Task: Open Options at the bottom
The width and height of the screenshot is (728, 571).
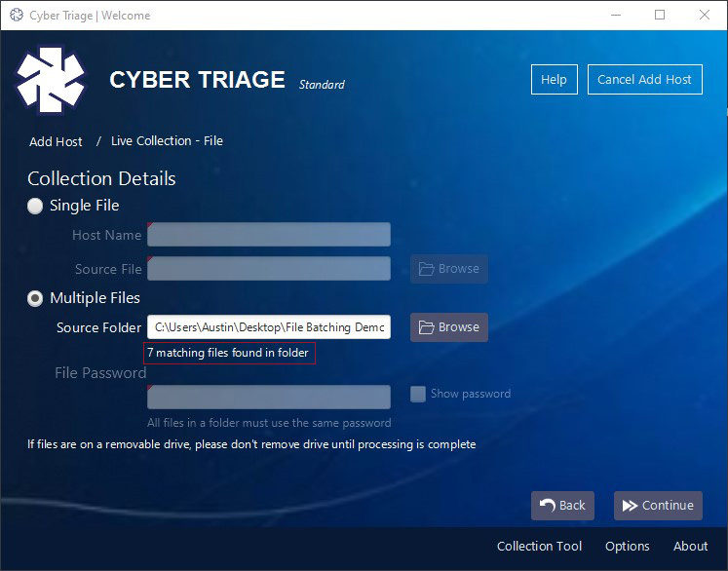Action: (x=627, y=547)
